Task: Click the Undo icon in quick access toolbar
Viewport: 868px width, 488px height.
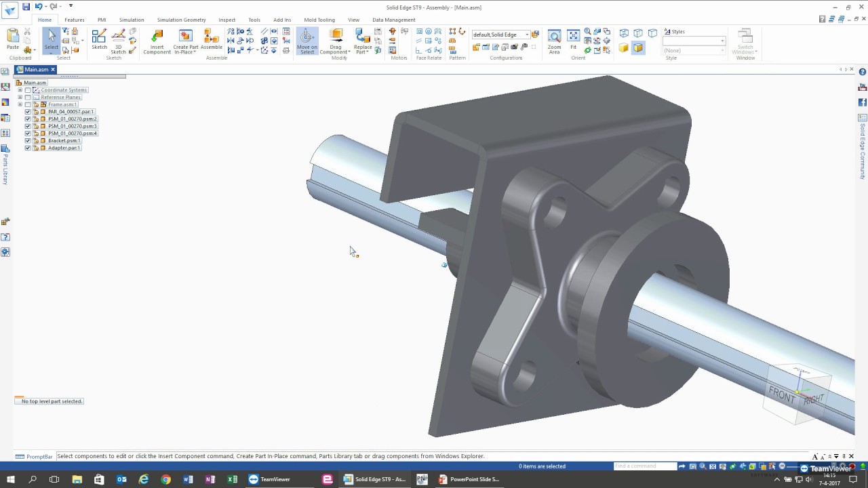Action: pyautogui.click(x=38, y=7)
